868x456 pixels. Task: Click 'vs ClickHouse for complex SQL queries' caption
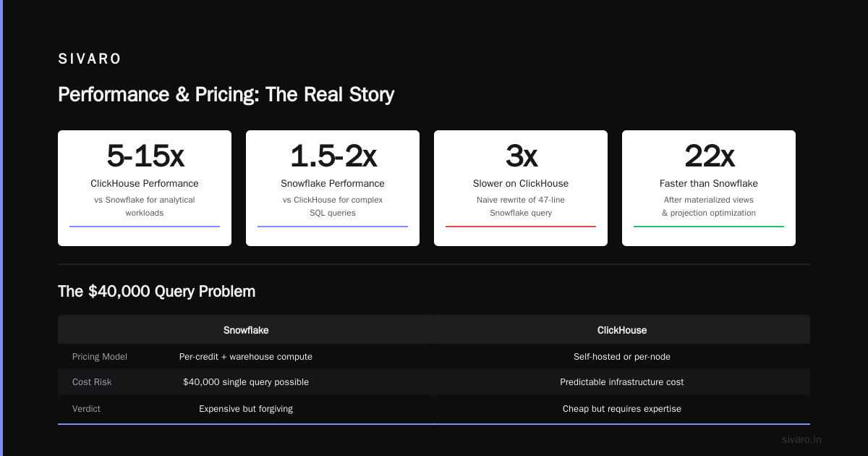point(333,206)
